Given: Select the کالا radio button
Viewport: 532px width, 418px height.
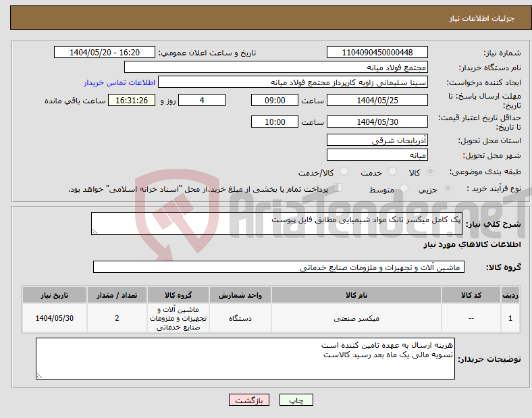Looking at the screenshot, I should (430, 172).
